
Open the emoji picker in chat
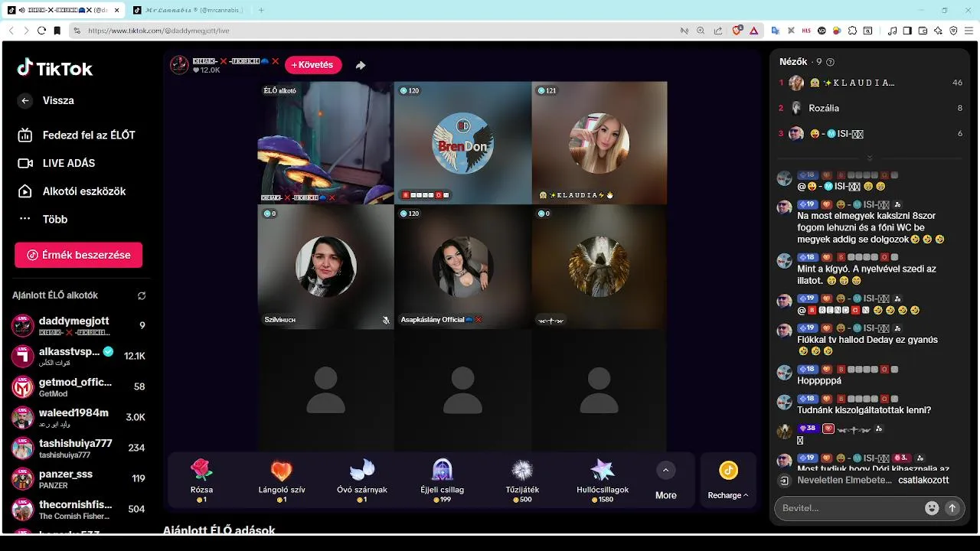coord(932,508)
